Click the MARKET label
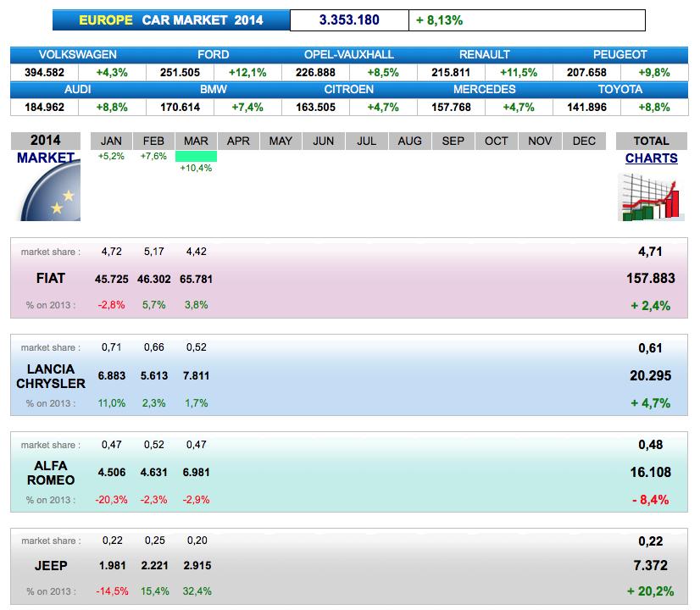Screen dimensions: 700x610 pyautogui.click(x=46, y=158)
